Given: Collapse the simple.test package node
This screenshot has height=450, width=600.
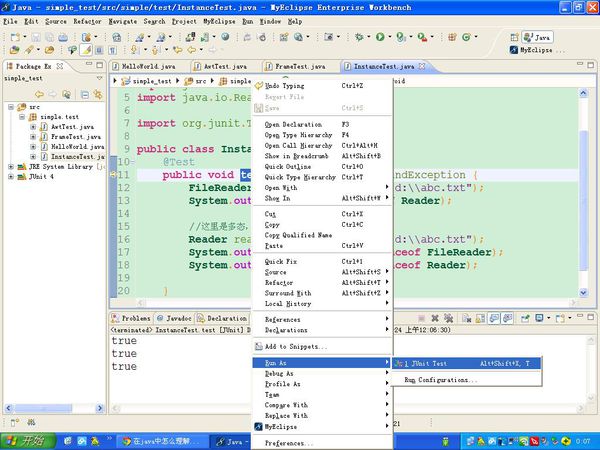Looking at the screenshot, I should tap(22, 117).
